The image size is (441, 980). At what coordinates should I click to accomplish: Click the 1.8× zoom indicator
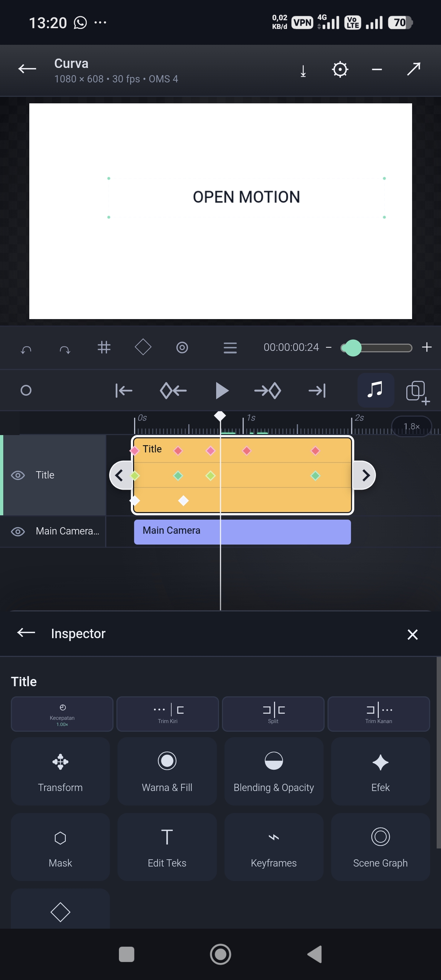click(411, 426)
